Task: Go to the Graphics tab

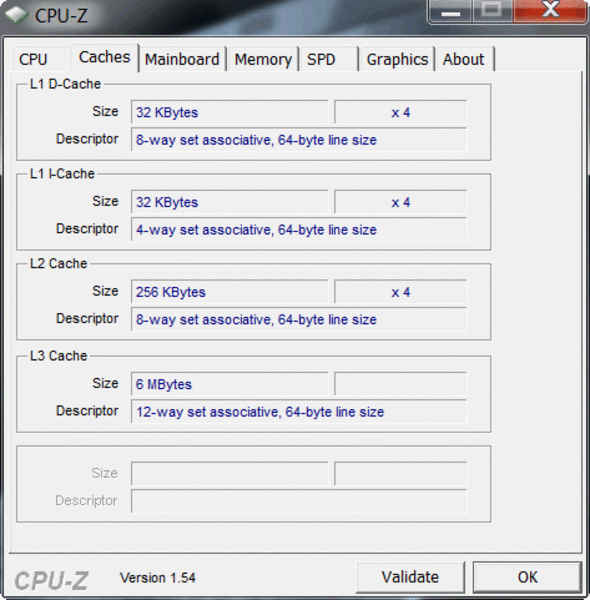Action: (x=397, y=59)
